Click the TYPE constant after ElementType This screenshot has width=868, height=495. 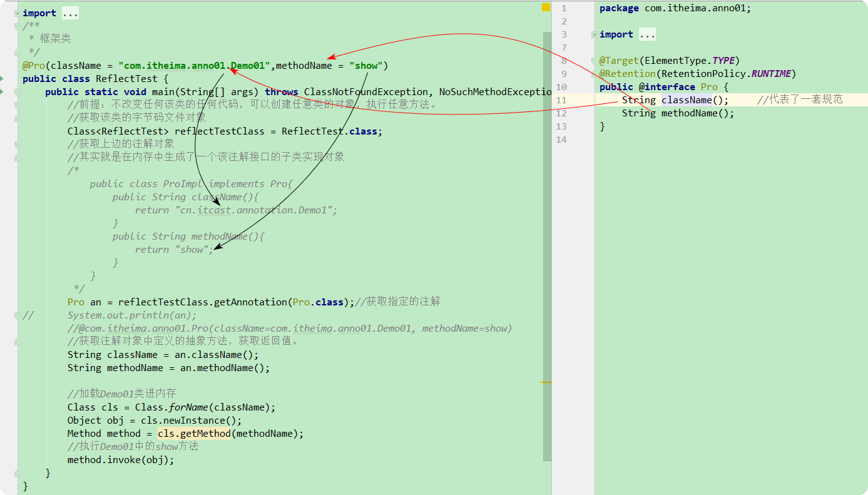coord(723,61)
